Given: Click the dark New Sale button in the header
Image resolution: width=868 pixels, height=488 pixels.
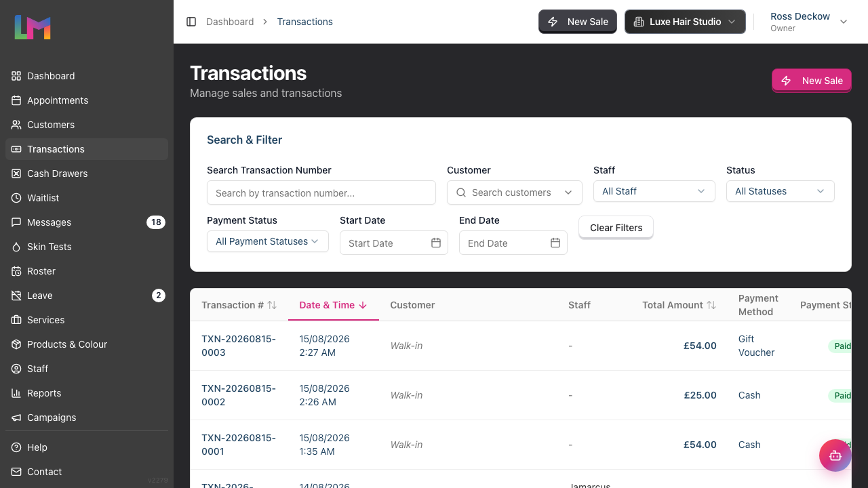Looking at the screenshot, I should 578,22.
